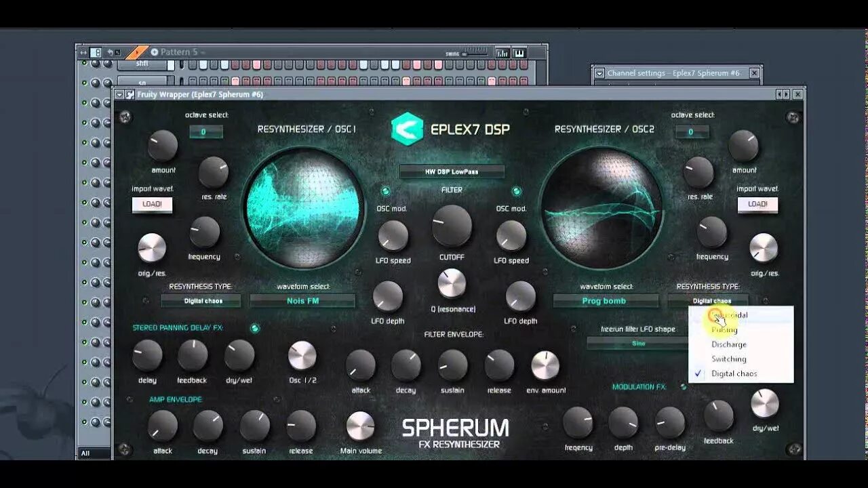Click the plus icon beside Pattern 5
The height and width of the screenshot is (488, 868).
point(155,52)
